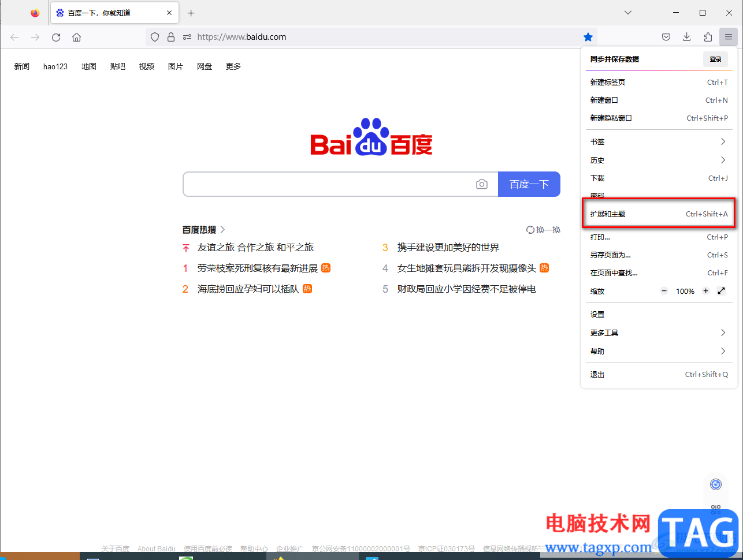Expand the 帮助 submenu
This screenshot has width=743, height=560.
click(659, 352)
